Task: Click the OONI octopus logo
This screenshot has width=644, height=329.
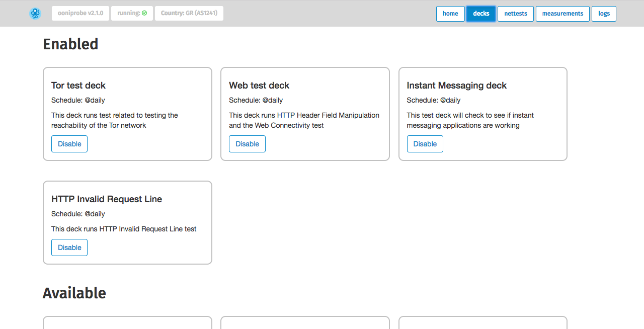Action: [x=35, y=14]
